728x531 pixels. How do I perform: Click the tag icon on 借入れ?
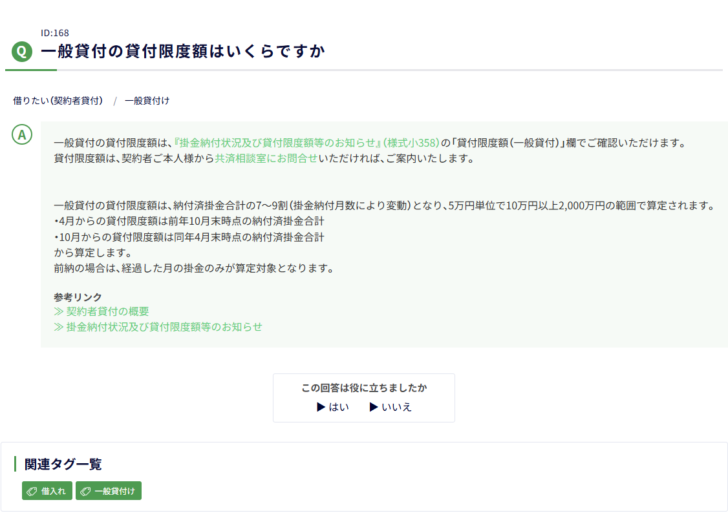[32, 491]
